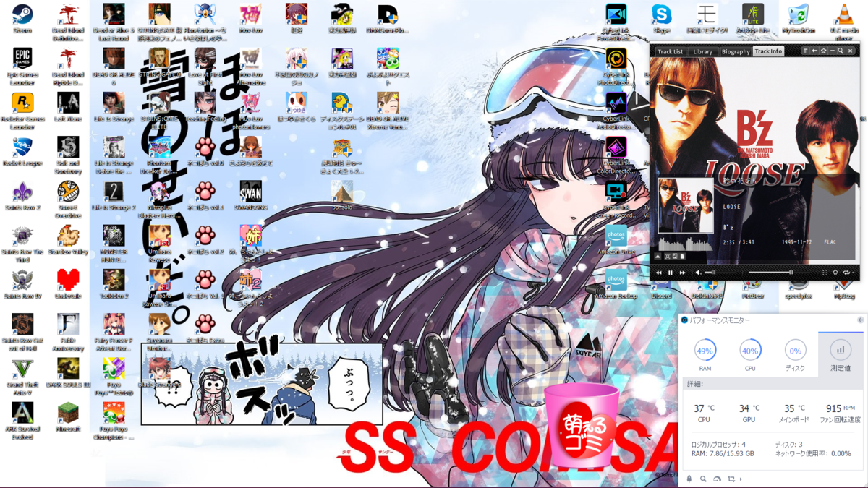Launch the Discord shortcut
Image resolution: width=868 pixels, height=488 pixels.
click(x=661, y=287)
